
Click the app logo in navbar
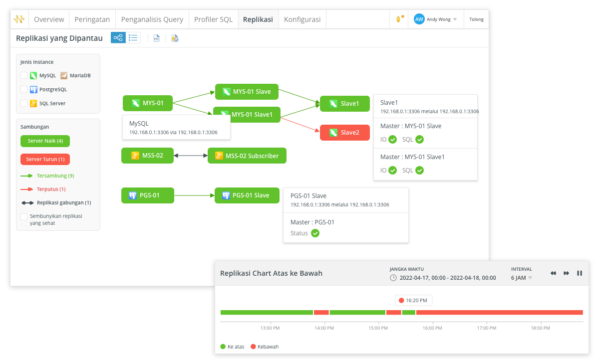[19, 19]
